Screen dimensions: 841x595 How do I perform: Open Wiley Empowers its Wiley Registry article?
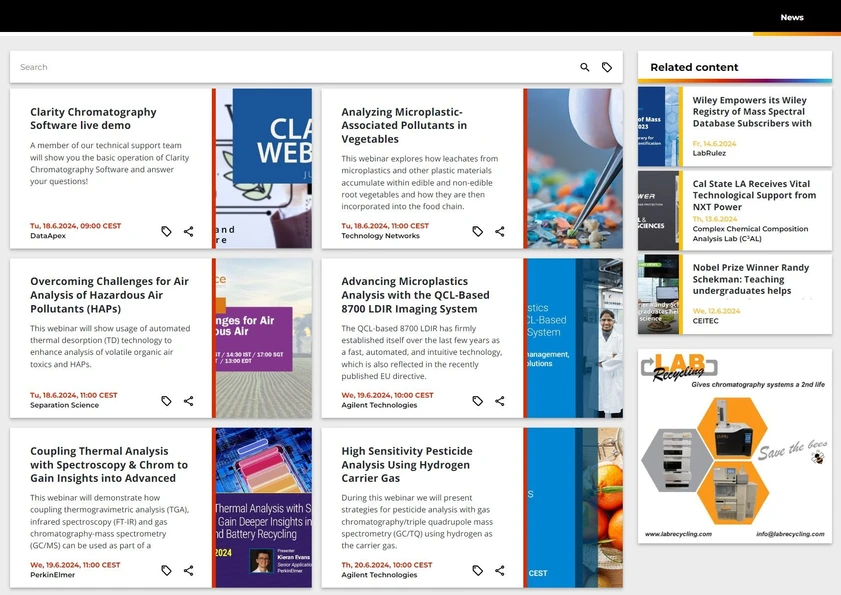coord(752,112)
